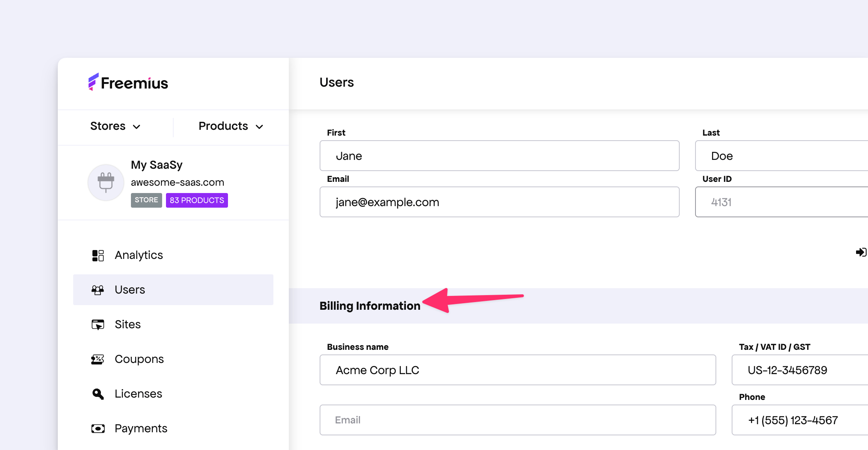Click the Sites browser icon
Screen dimensions: 868x450
[x=98, y=324]
